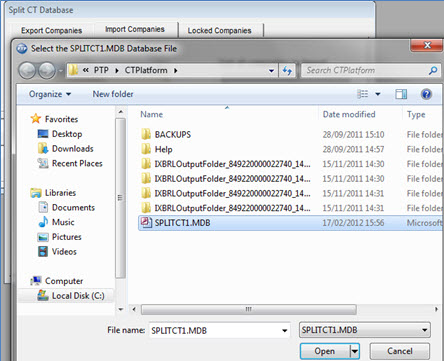This screenshot has height=361, width=444.
Task: Select the SPLITCT1.MDB file row
Action: (291, 223)
